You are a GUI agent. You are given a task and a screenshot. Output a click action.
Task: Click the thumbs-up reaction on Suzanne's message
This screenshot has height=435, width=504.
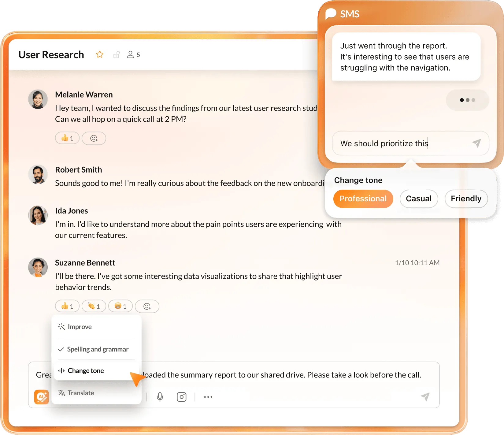[67, 306]
